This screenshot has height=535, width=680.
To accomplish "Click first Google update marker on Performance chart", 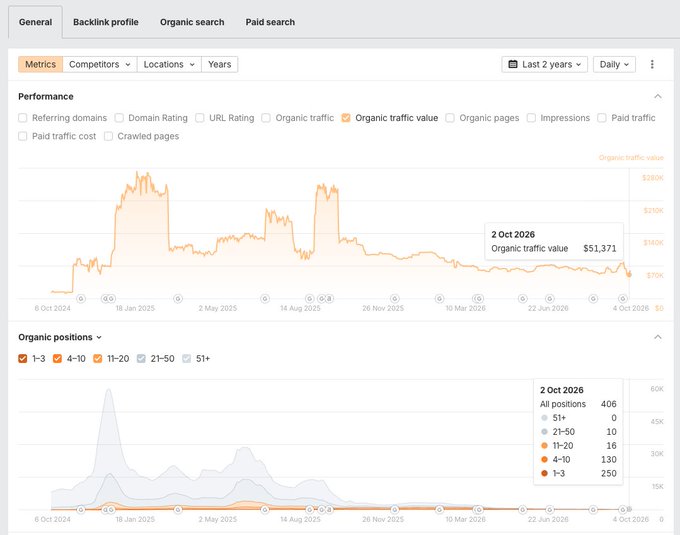I will [x=81, y=298].
